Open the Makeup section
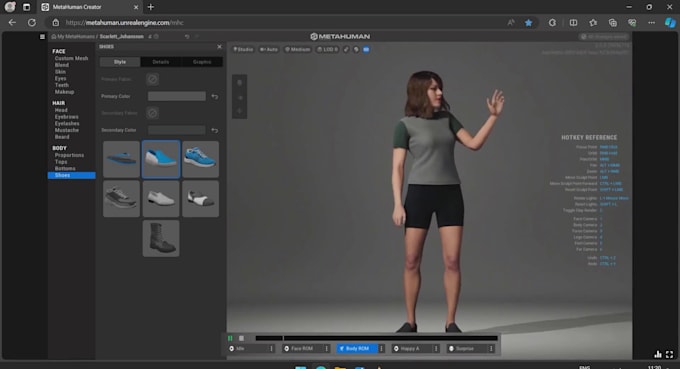The height and width of the screenshot is (369, 680). point(64,92)
